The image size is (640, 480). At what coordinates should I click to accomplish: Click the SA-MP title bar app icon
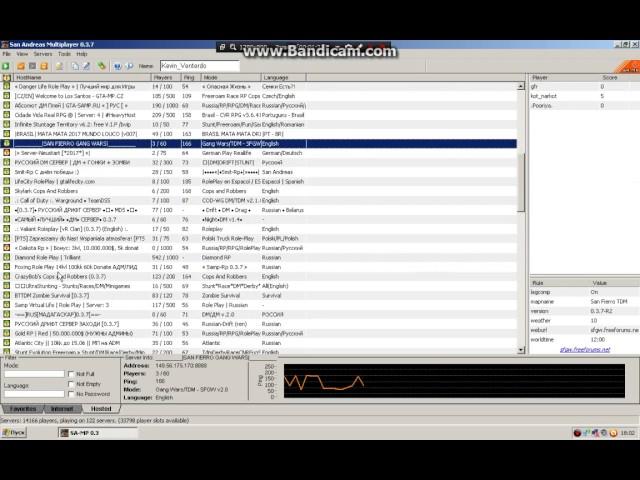[4, 44]
